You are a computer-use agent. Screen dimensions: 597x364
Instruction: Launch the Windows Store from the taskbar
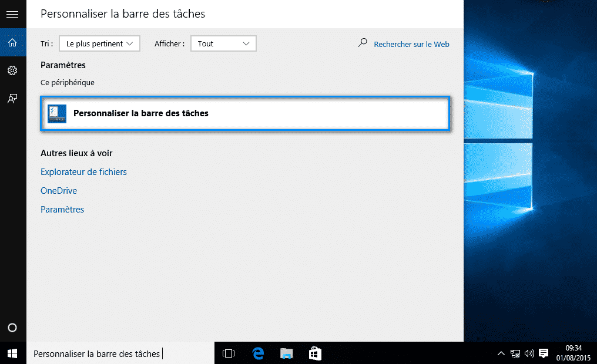pyautogui.click(x=315, y=353)
